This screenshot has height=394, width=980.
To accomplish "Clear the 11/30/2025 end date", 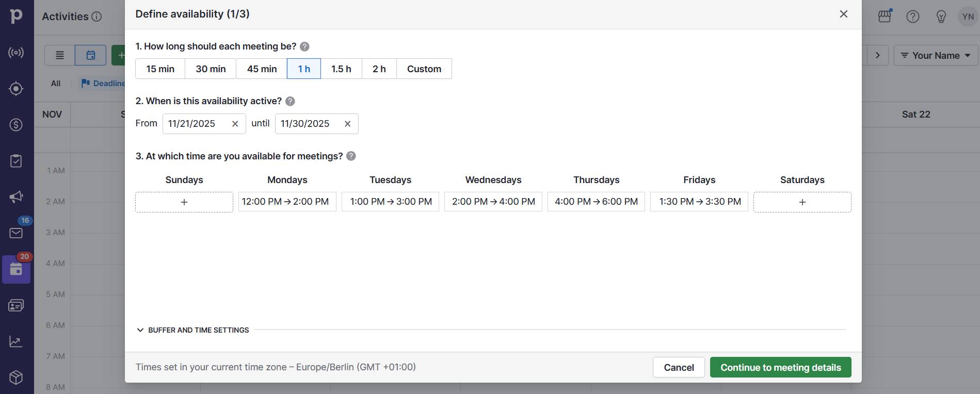I will (347, 123).
